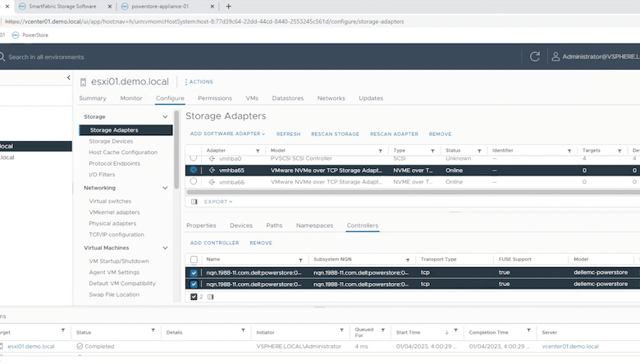Screen dimensions: 640x364
Task: Open the Add Software Adapter dropdown
Action: tap(227, 134)
